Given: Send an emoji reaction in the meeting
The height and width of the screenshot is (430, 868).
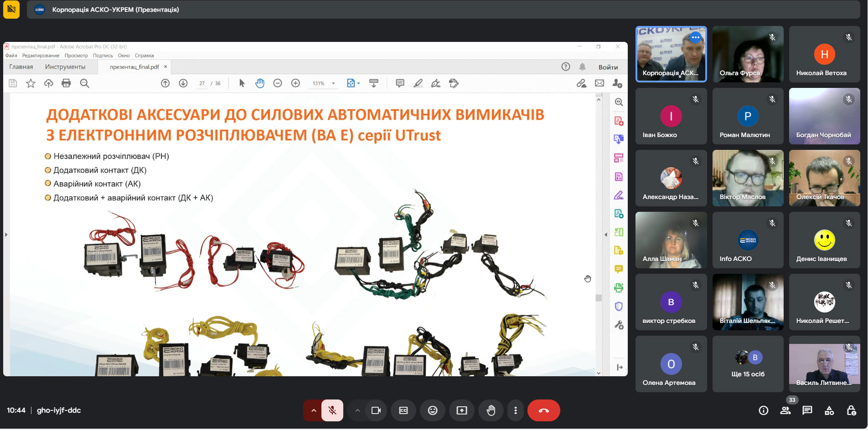Looking at the screenshot, I should 433,410.
